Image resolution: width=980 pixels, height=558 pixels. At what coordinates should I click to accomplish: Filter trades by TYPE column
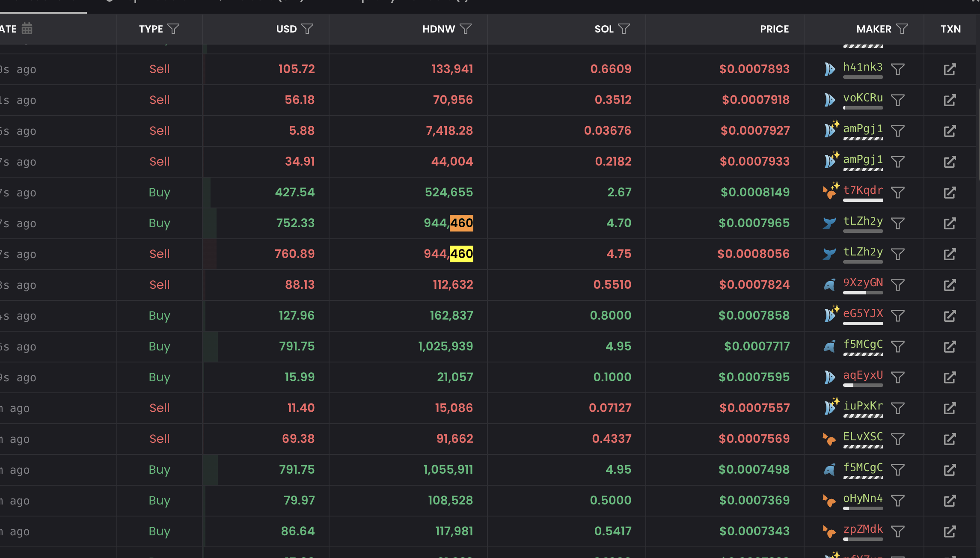[x=173, y=29]
